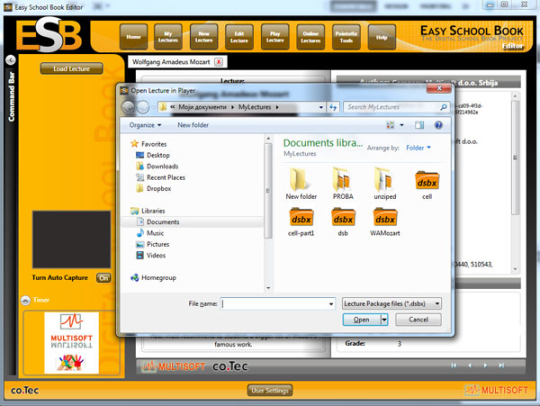Go back in the file dialog

tap(128, 107)
